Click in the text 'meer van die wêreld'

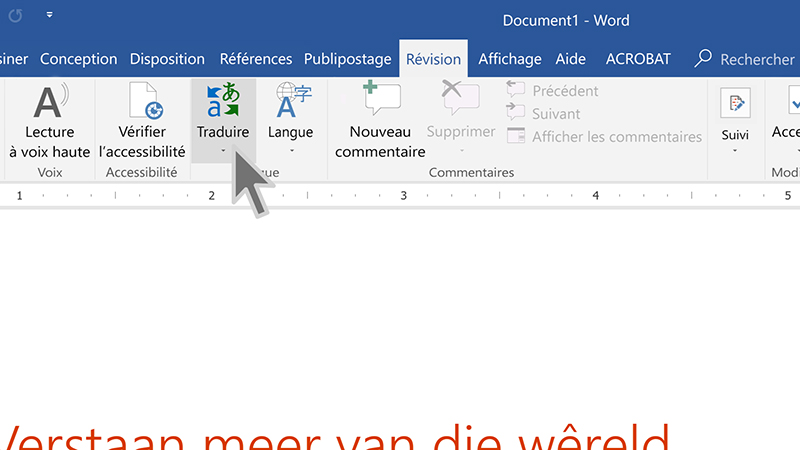click(x=436, y=437)
